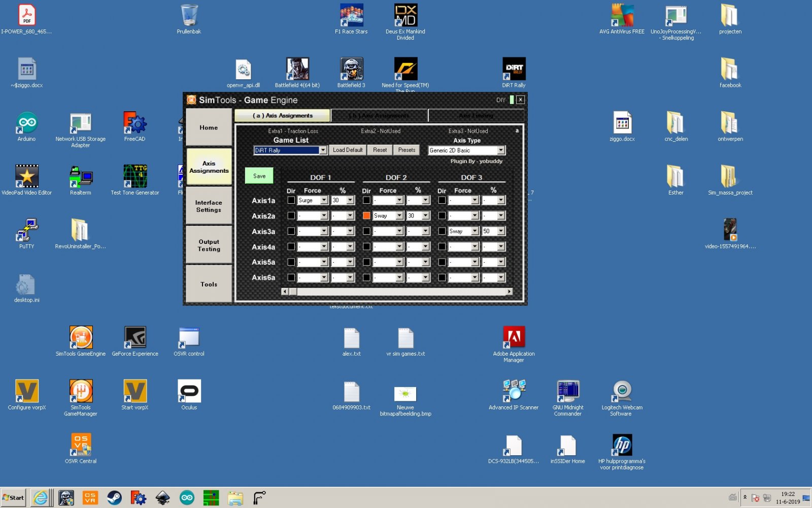This screenshot has width=812, height=508.
Task: Launch the Oculus desktop shortcut
Action: 189,391
